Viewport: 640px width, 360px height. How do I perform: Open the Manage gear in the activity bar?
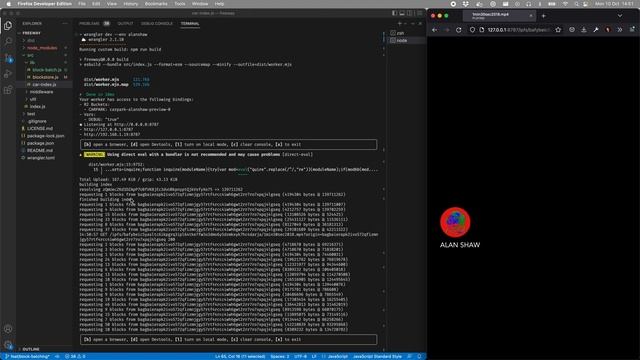tap(8, 345)
